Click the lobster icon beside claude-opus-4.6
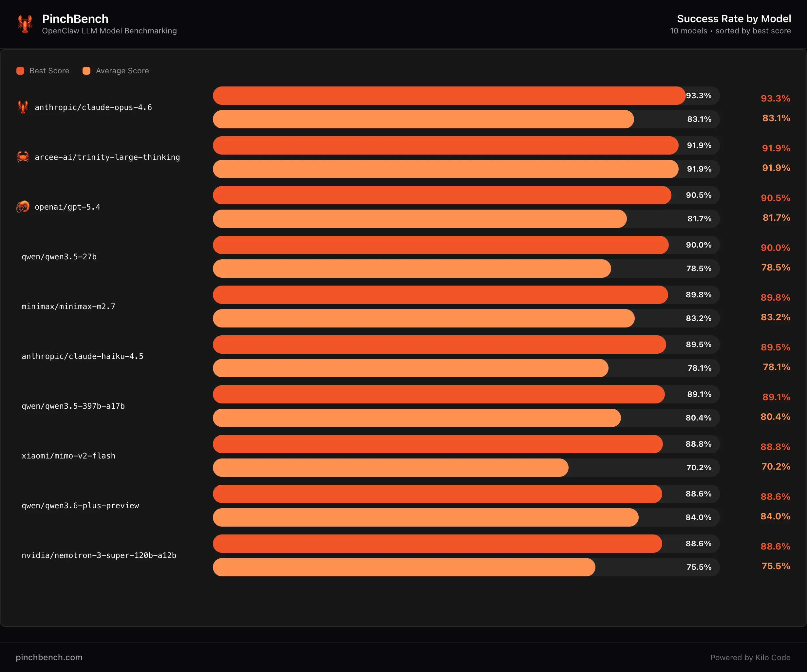This screenshot has width=807, height=672. coord(23,108)
